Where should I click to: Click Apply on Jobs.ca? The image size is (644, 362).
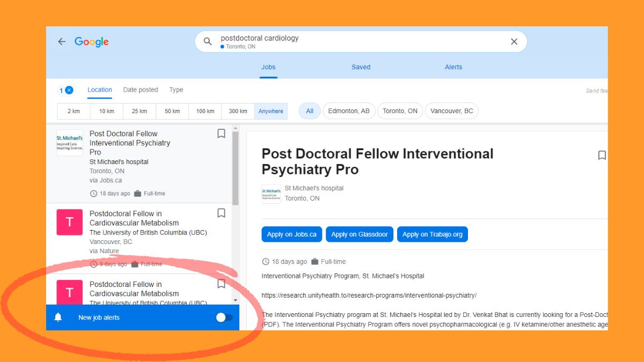tap(292, 234)
